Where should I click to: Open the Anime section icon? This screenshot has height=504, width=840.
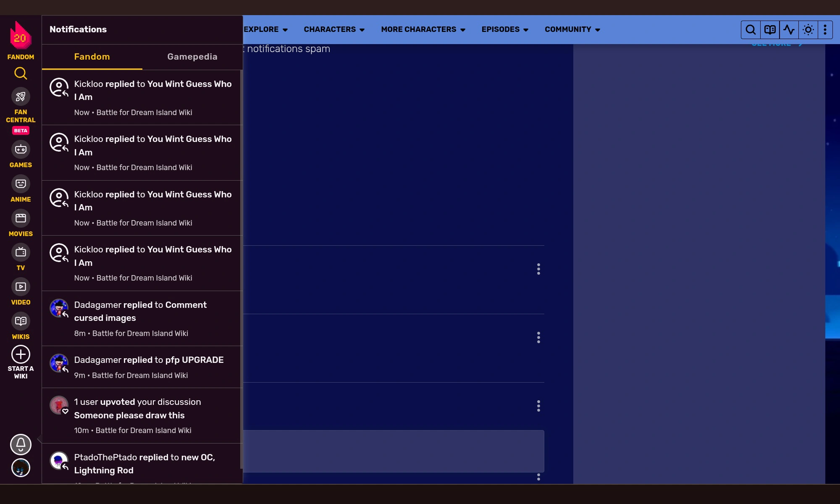click(21, 184)
